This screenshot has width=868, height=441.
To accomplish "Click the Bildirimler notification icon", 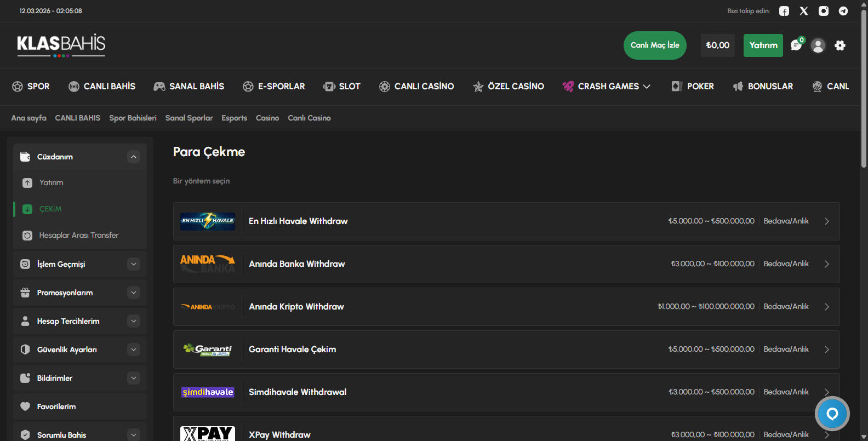I will tap(25, 378).
